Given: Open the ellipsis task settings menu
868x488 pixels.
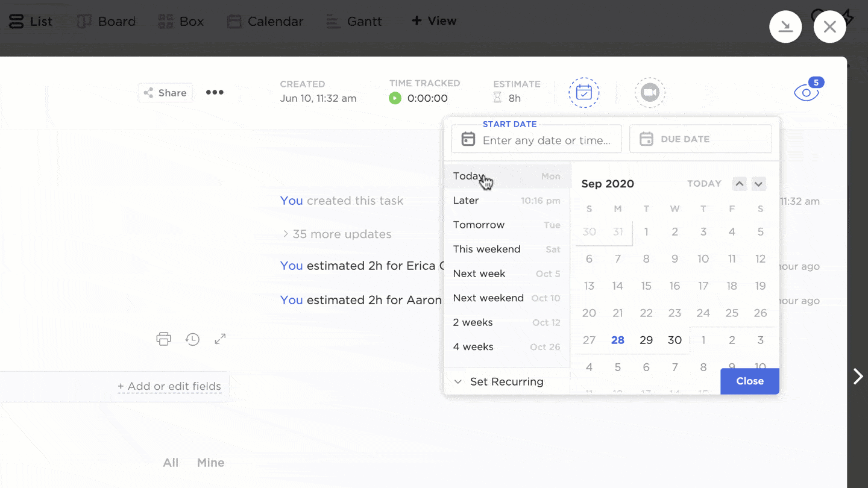Looking at the screenshot, I should point(214,92).
